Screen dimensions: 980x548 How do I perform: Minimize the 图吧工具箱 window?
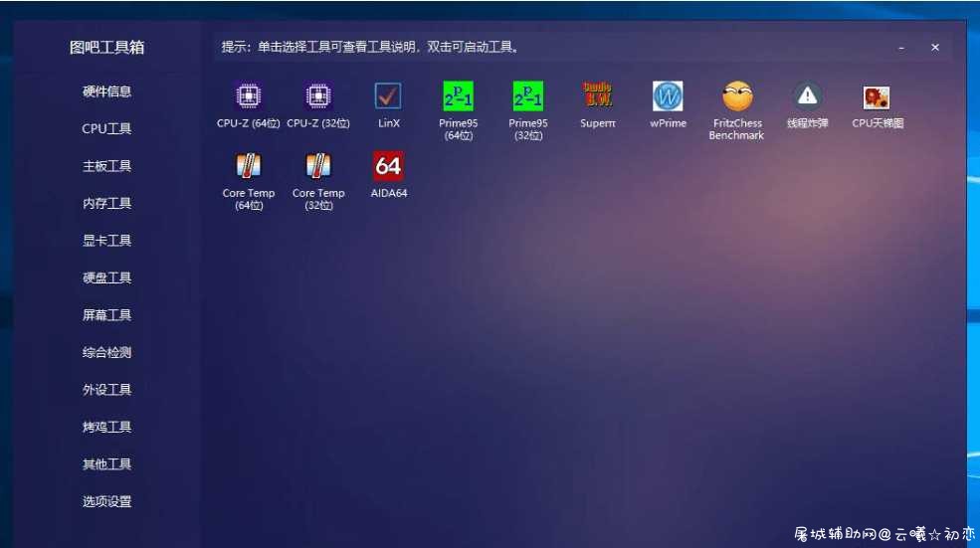tap(901, 48)
